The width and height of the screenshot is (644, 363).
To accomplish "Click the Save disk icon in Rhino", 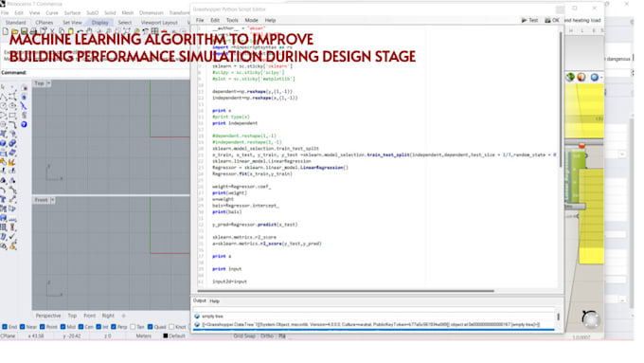I will click(25, 31).
